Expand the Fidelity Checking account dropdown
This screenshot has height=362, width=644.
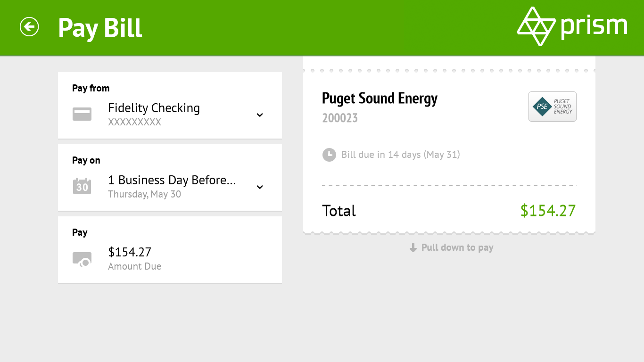pos(260,115)
